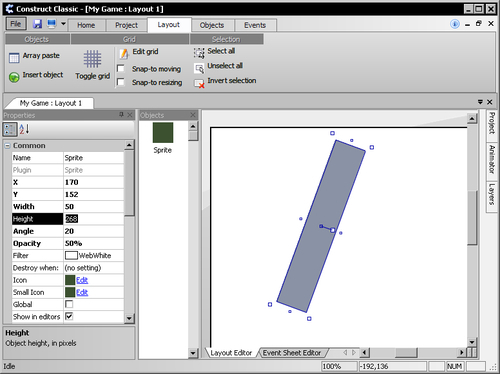This screenshot has width=500, height=374.
Task: Click the Unselect all label
Action: pyautogui.click(x=225, y=66)
